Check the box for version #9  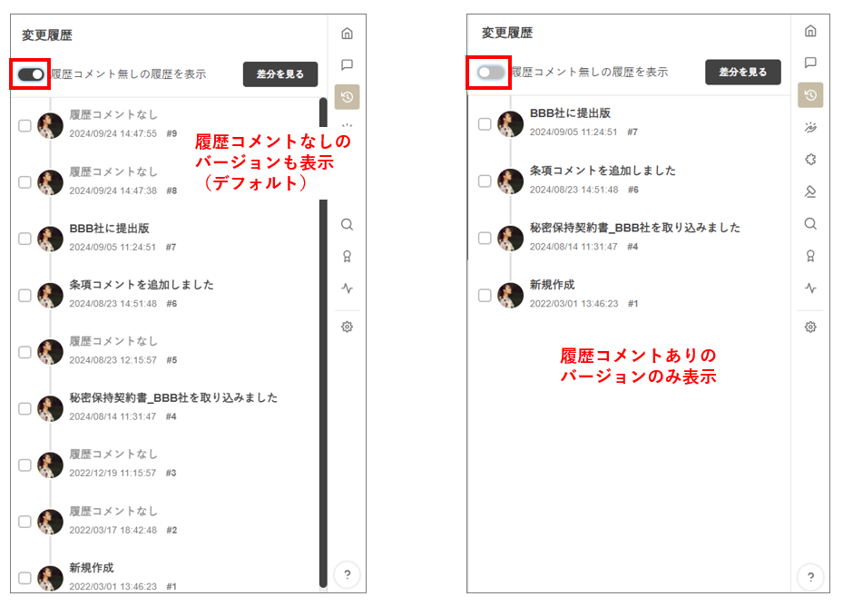click(25, 126)
